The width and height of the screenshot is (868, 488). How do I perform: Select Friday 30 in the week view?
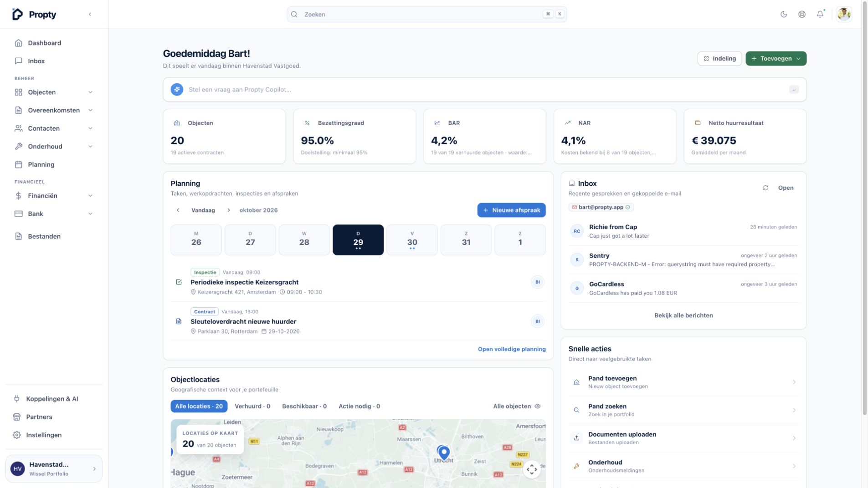click(x=412, y=239)
